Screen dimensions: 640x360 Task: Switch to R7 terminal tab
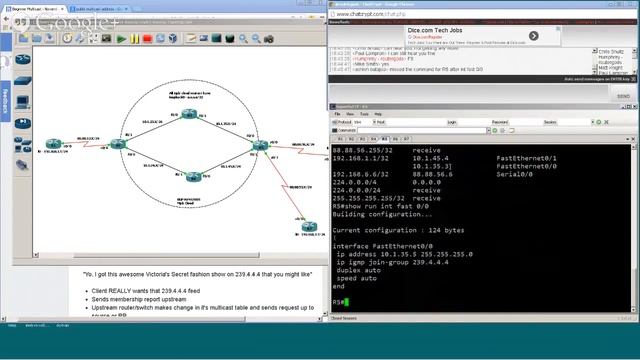click(x=406, y=139)
